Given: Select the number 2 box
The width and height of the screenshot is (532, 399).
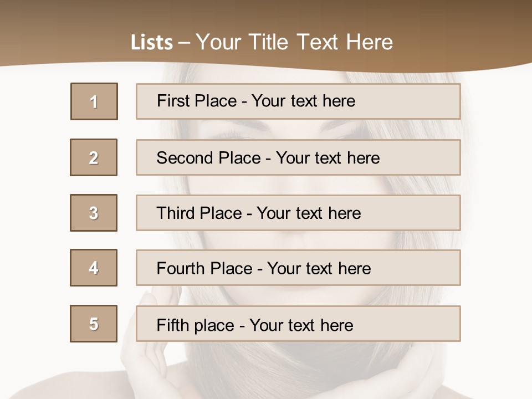Looking at the screenshot, I should [94, 157].
